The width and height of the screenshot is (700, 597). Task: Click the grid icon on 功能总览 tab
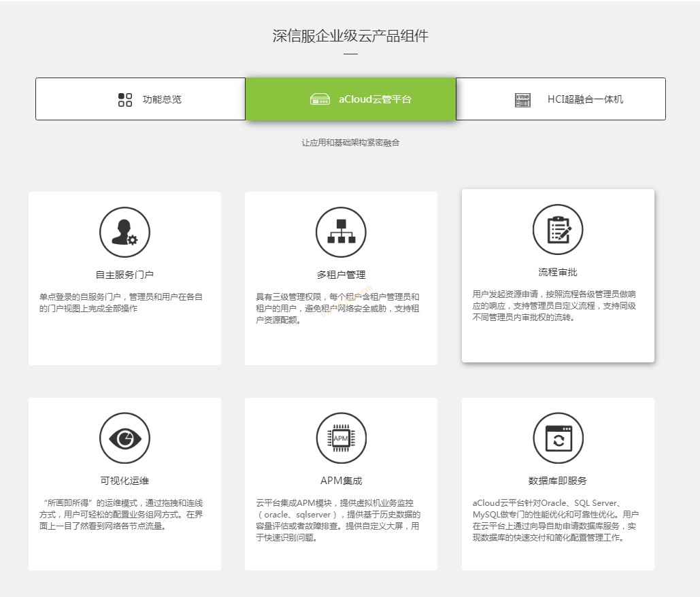(125, 99)
